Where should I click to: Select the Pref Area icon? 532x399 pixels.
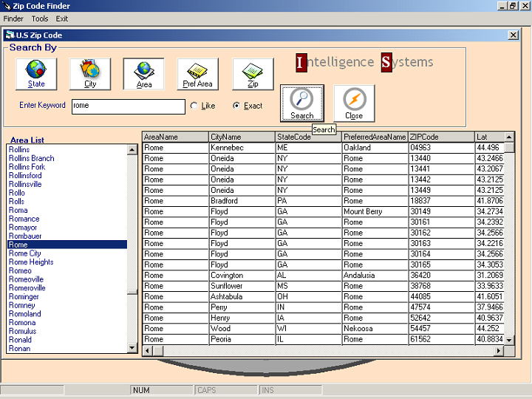pyautogui.click(x=198, y=73)
